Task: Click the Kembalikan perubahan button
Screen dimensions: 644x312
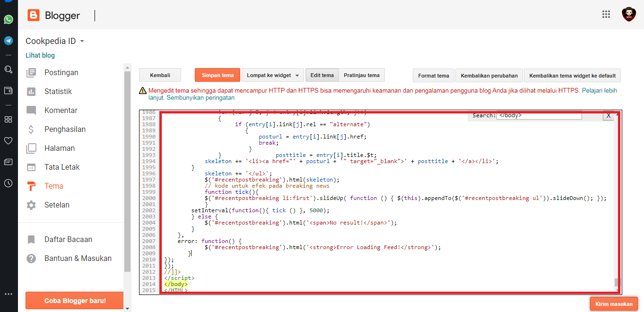Action: (489, 76)
